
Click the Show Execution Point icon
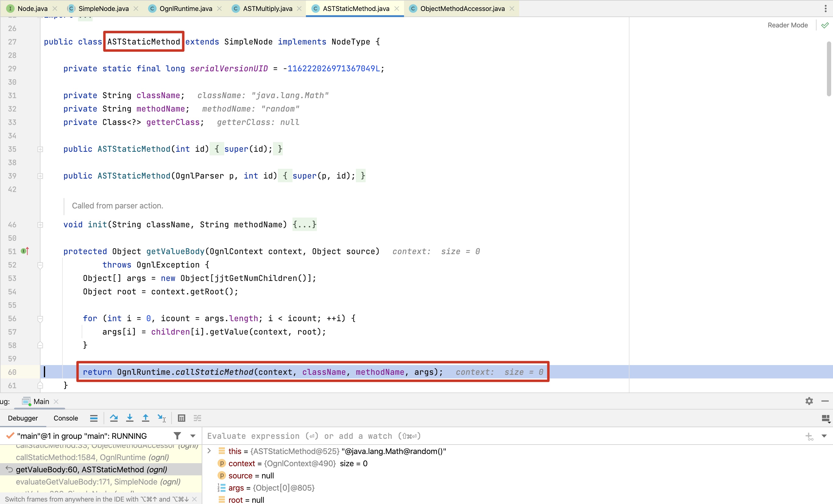tap(94, 418)
